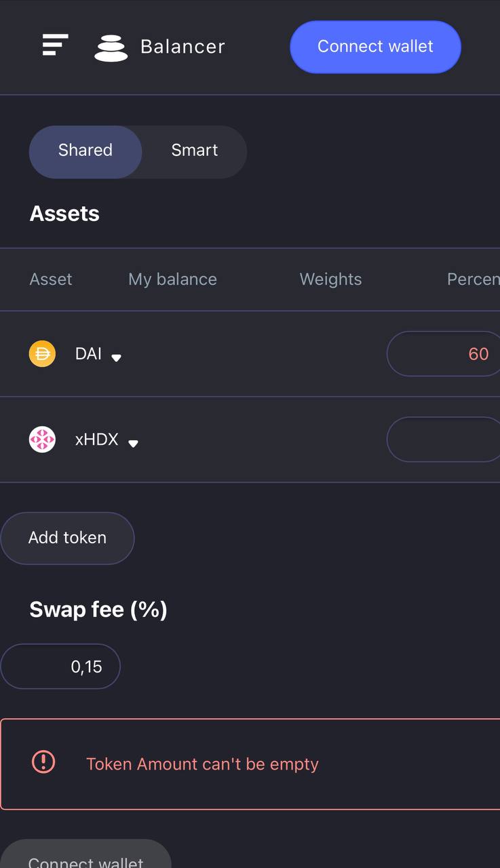
Task: Click the Balancer stacked-stones logo
Action: (x=111, y=47)
